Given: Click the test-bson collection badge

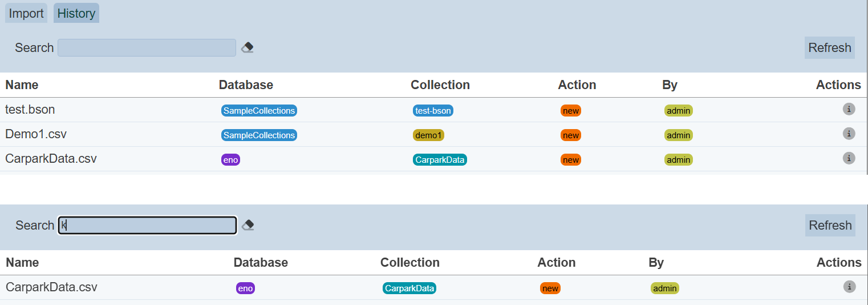Looking at the screenshot, I should coord(433,111).
